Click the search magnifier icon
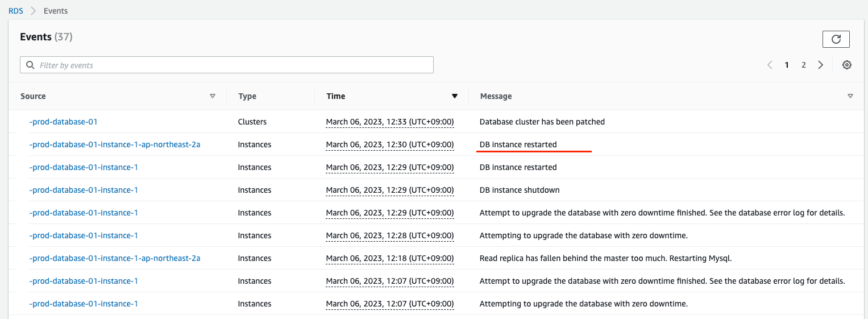 click(30, 65)
